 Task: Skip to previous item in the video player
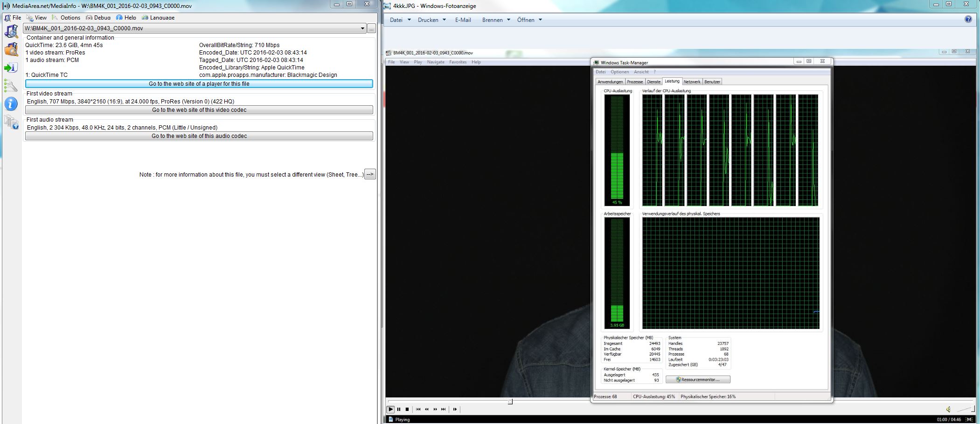click(x=418, y=409)
